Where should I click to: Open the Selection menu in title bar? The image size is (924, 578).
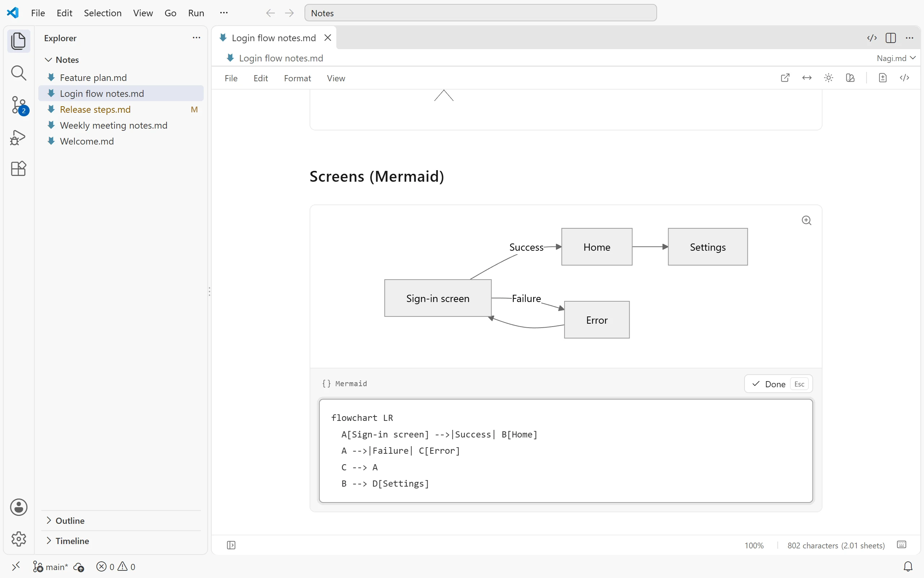coord(103,13)
